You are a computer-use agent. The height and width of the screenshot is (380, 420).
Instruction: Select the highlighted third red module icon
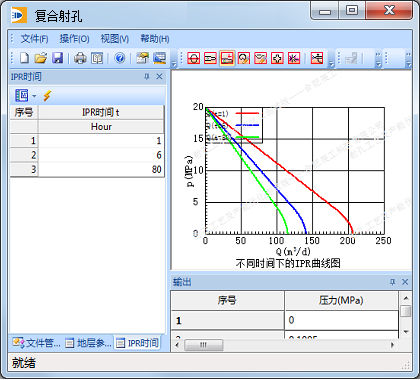coord(227,58)
